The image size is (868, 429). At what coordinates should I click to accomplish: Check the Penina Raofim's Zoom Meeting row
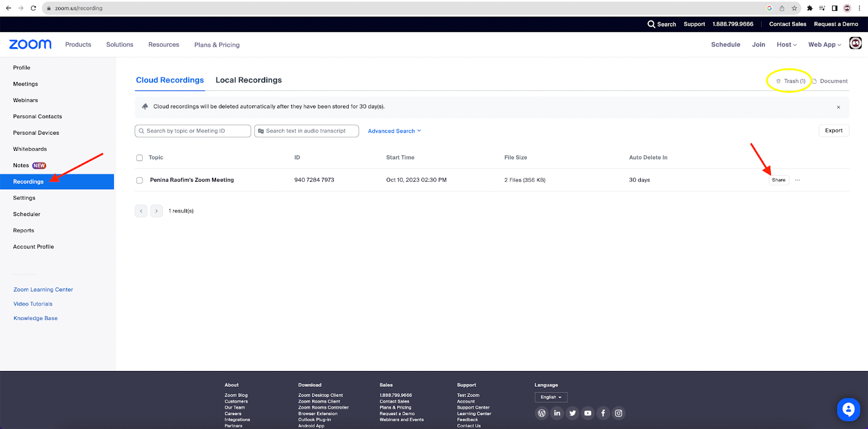[x=139, y=180]
